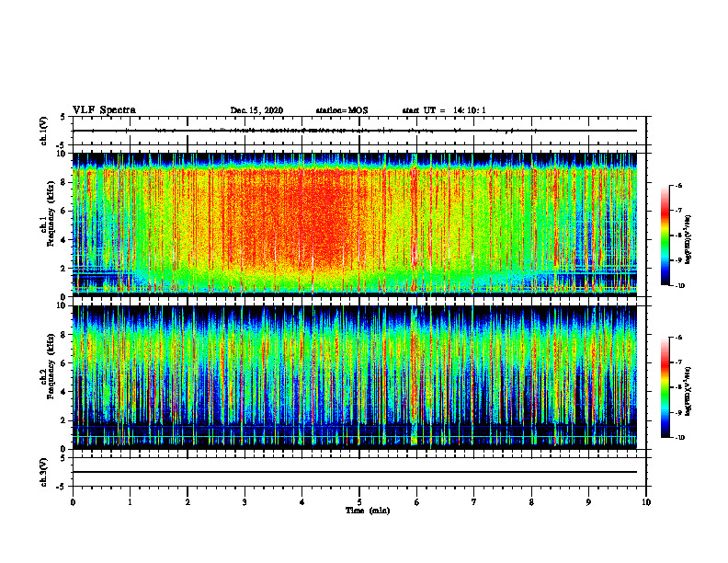Click the "-5" voltage tick of ch.3(V) panel
The image size is (728, 563).
tap(63, 487)
